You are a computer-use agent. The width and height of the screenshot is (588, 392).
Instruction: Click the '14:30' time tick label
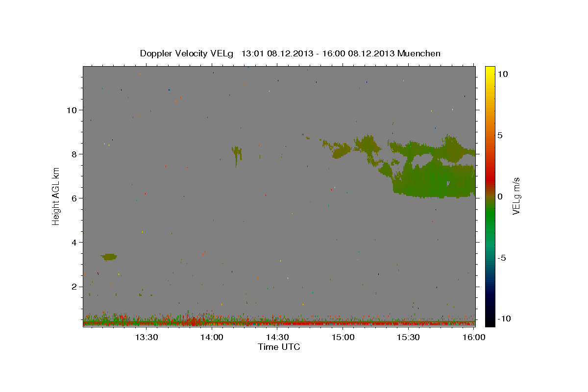[277, 337]
